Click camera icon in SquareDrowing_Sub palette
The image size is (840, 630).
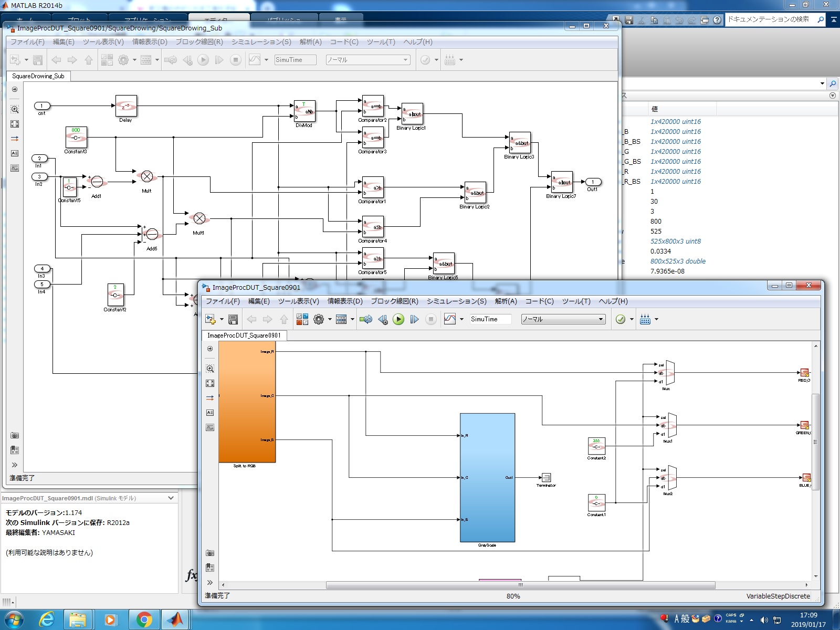pyautogui.click(x=15, y=435)
